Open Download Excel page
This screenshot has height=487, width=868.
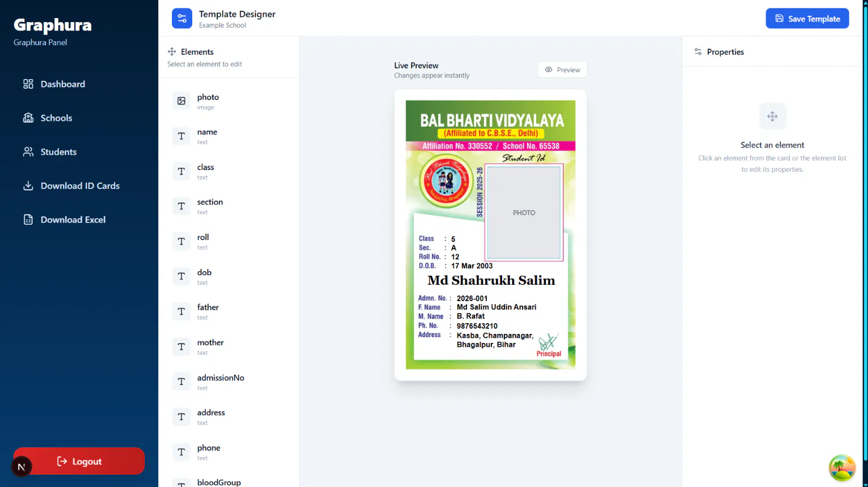coord(79,220)
